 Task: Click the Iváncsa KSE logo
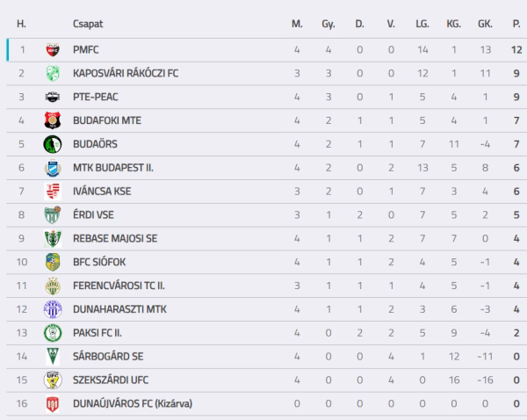click(53, 192)
